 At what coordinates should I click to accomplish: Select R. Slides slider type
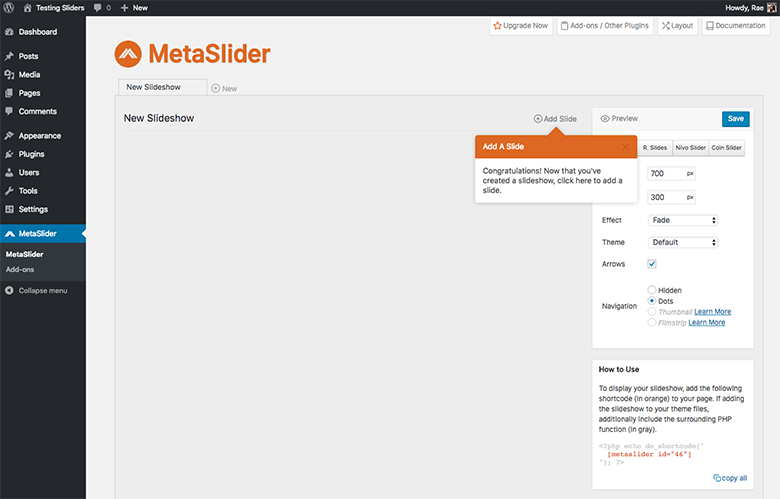point(655,148)
